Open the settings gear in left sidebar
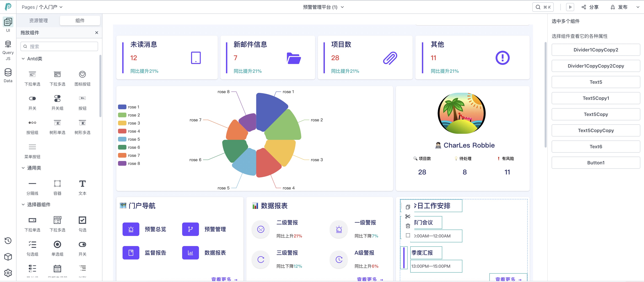644x282 pixels. click(8, 273)
